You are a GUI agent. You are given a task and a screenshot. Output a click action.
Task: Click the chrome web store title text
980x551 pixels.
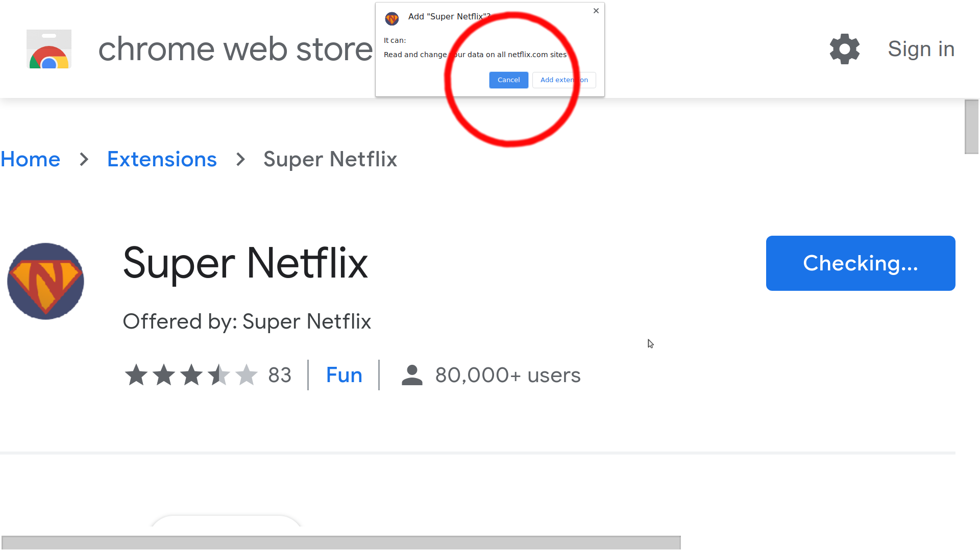235,49
